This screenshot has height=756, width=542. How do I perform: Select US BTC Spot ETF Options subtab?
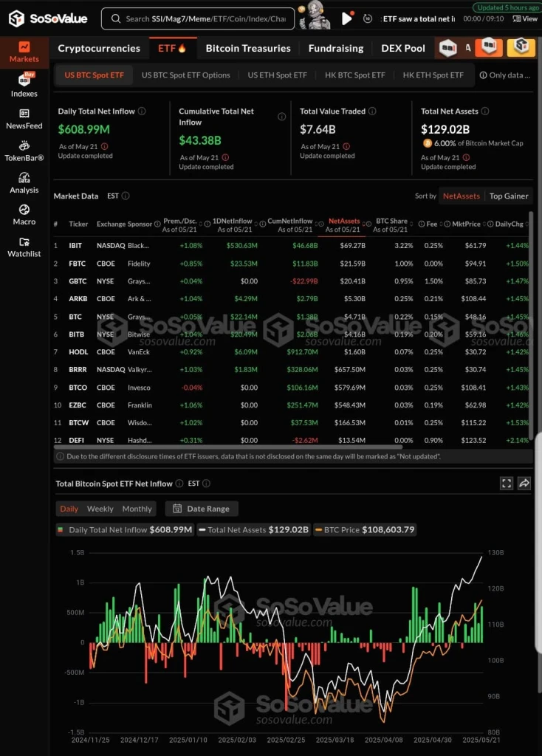(185, 75)
